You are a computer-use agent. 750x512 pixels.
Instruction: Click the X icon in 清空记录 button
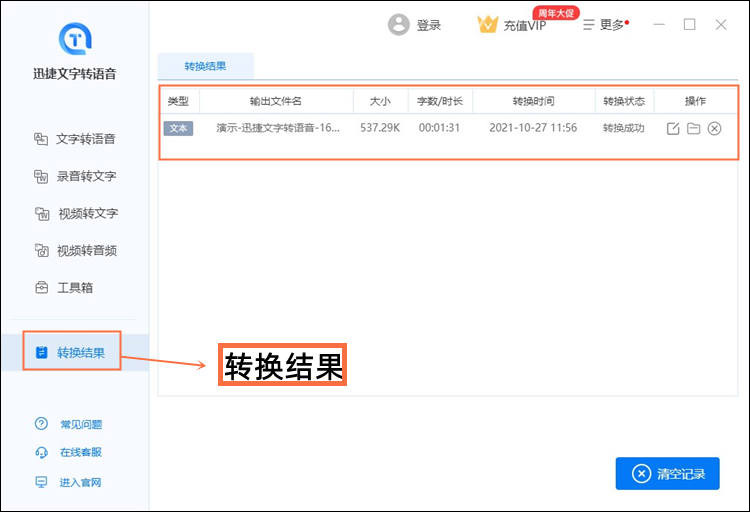click(641, 474)
